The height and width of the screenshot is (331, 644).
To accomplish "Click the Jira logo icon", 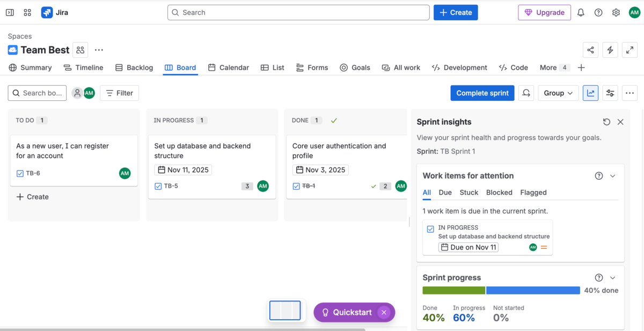I will 47,12.
